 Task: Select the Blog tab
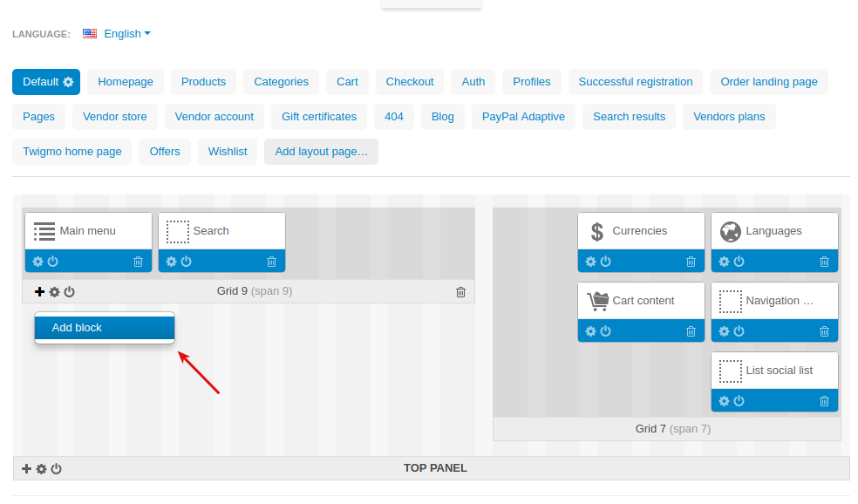(x=443, y=117)
